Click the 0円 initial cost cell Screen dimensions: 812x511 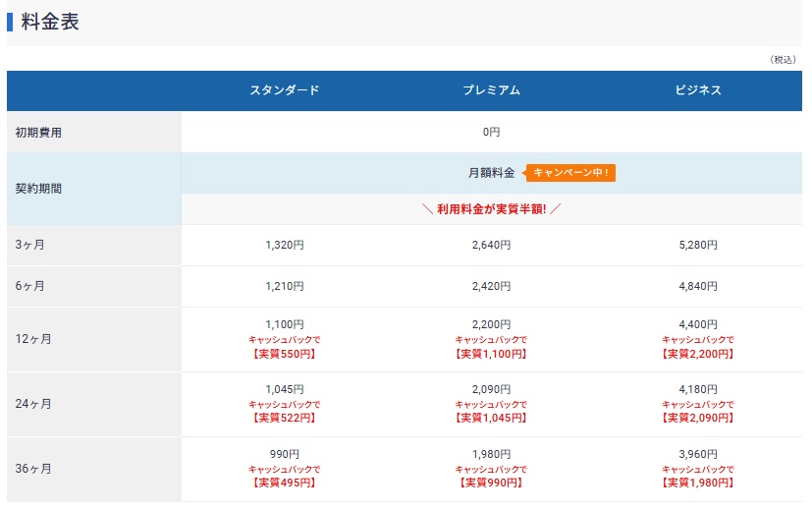(x=491, y=132)
